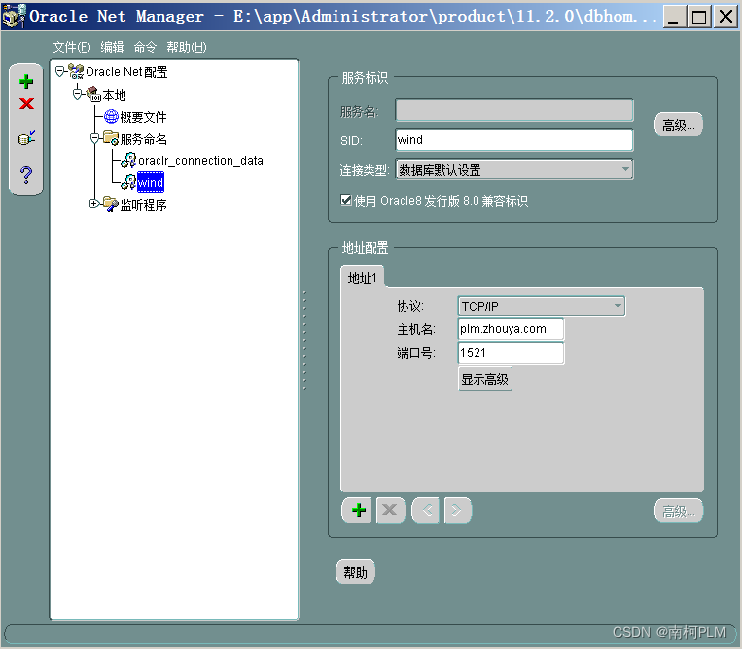Click the red X delete icon in left toolbar

pyautogui.click(x=26, y=103)
